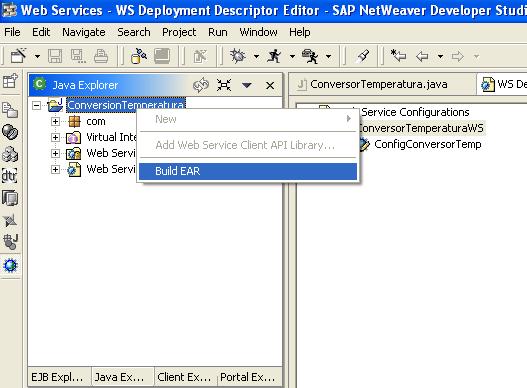The height and width of the screenshot is (388, 527).
Task: Click the Back navigation arrow
Action: point(422,56)
